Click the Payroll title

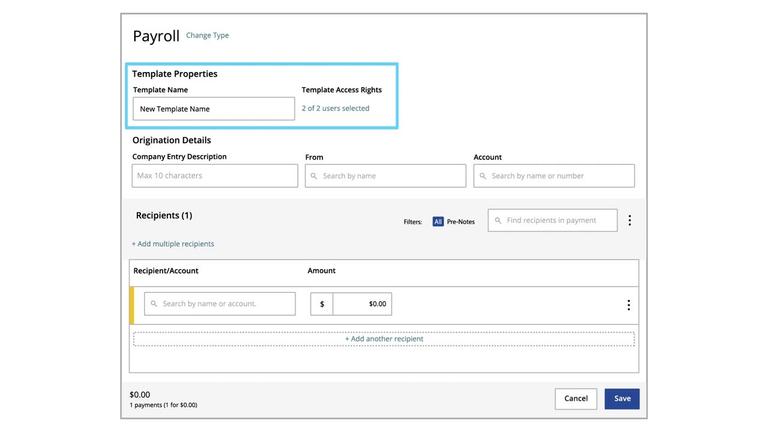click(x=156, y=36)
